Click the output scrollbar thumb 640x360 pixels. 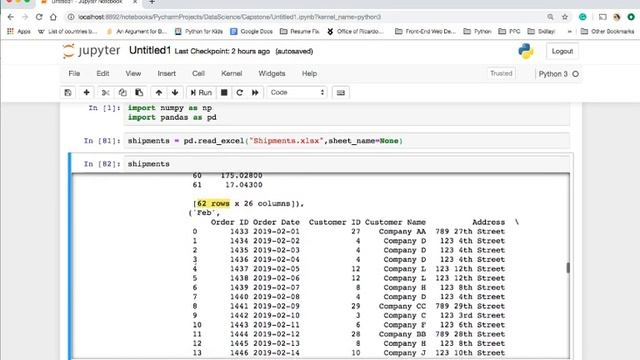tap(568, 268)
